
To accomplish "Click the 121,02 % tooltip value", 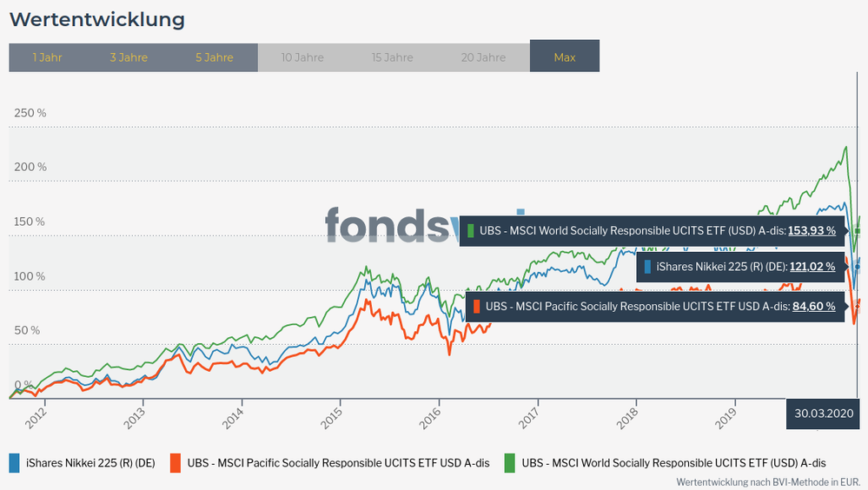I will [x=812, y=267].
